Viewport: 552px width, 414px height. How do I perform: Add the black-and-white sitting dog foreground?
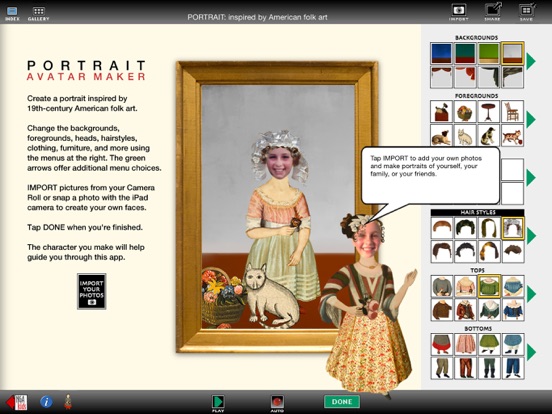click(489, 135)
